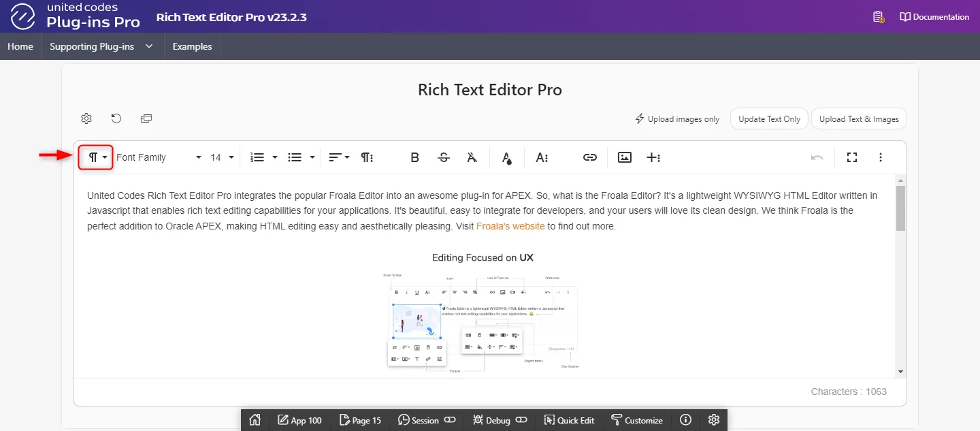Click the reset icon above the editor

(116, 118)
